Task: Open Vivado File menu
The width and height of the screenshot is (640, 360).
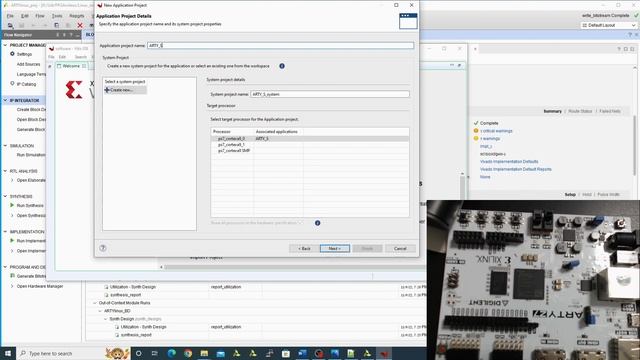Action: pyautogui.click(x=10, y=16)
